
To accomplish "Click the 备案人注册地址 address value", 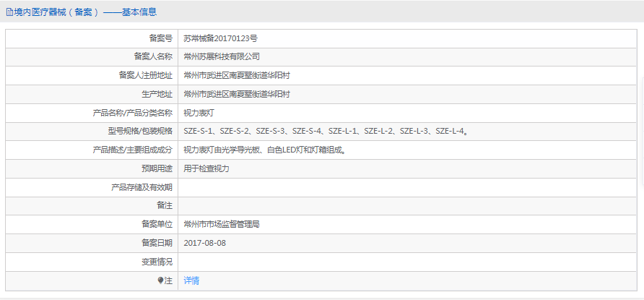I will pos(237,76).
